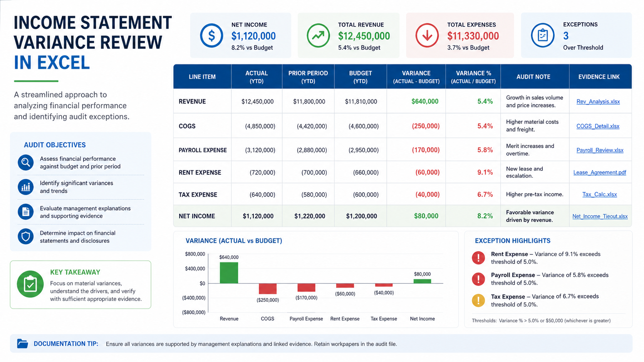Select the RENT EXPENSE row label
The height and width of the screenshot is (362, 644).
[x=200, y=173]
